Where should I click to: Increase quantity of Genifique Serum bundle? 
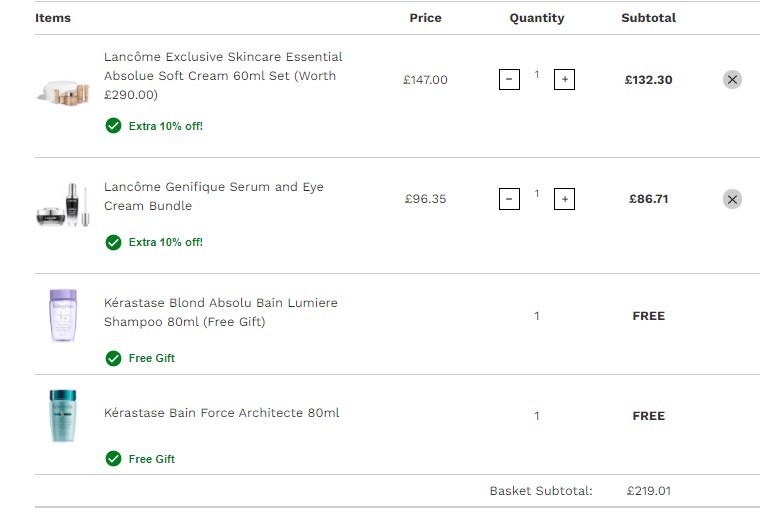point(564,199)
